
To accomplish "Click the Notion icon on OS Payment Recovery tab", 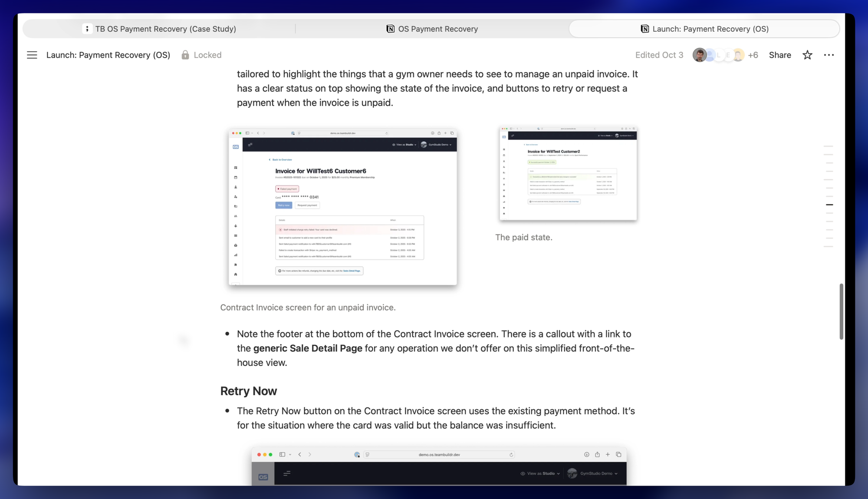I will [x=390, y=29].
